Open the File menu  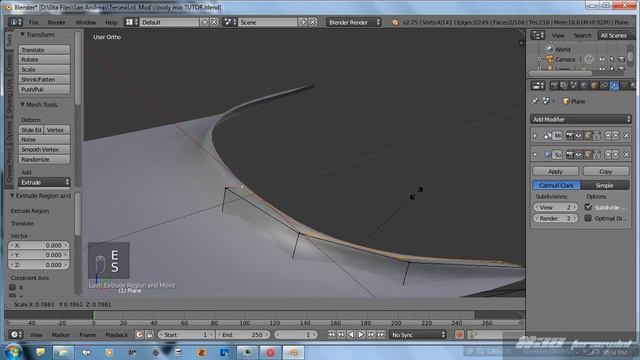click(33, 22)
